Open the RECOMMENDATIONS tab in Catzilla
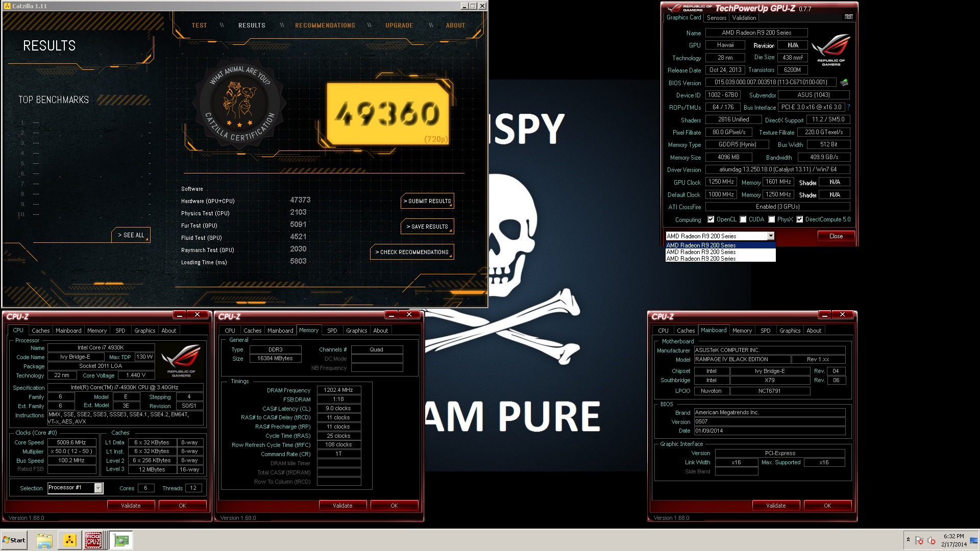This screenshot has height=551, width=980. [325, 26]
